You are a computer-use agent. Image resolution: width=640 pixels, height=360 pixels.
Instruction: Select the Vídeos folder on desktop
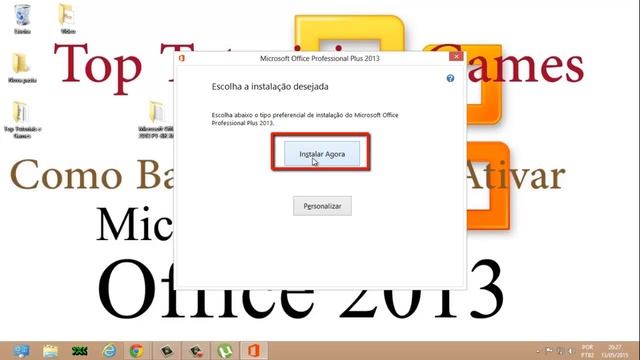coord(67,19)
